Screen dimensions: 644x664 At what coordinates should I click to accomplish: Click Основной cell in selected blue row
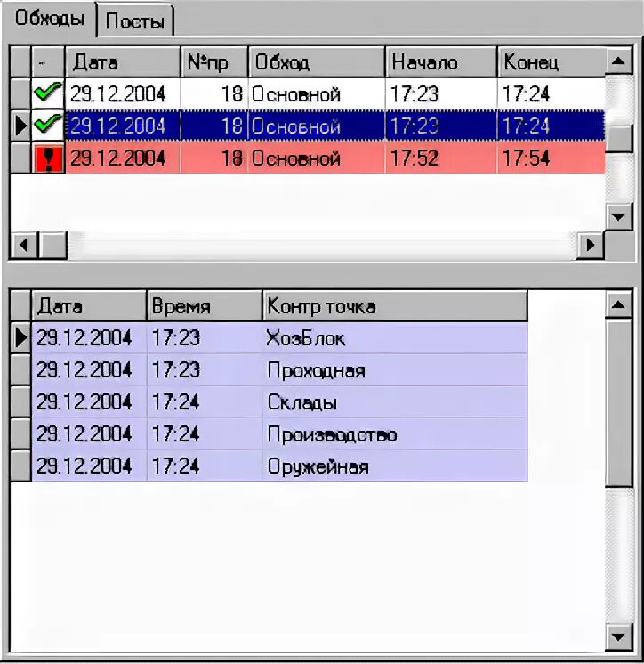[317, 126]
